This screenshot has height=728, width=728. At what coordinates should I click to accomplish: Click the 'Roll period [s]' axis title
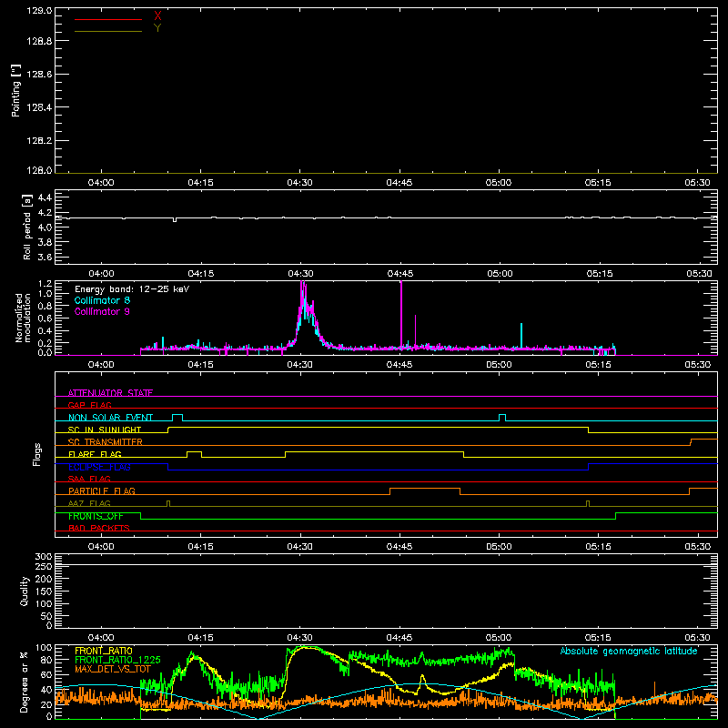tap(27, 227)
